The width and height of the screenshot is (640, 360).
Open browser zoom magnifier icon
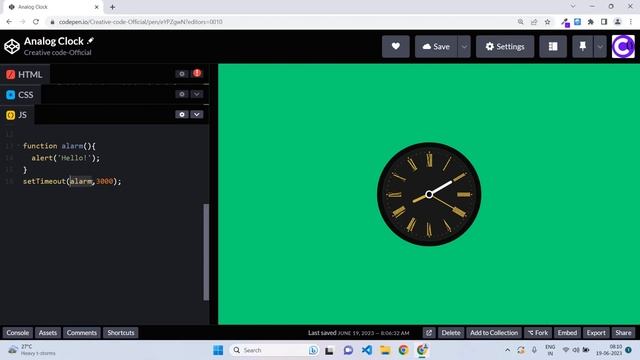520,22
